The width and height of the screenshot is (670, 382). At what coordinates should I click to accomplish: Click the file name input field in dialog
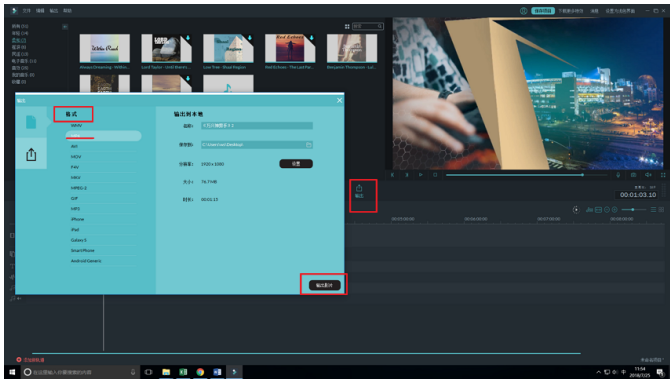click(257, 126)
